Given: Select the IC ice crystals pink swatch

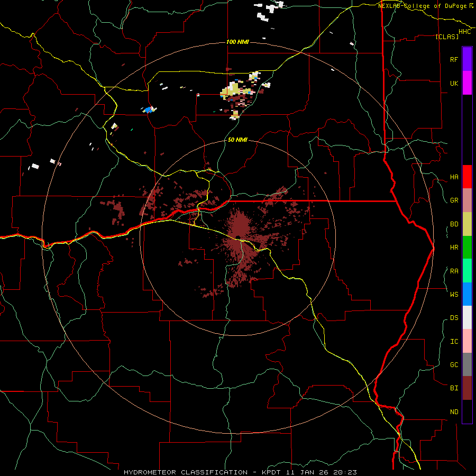Looking at the screenshot, I should coord(467,341).
